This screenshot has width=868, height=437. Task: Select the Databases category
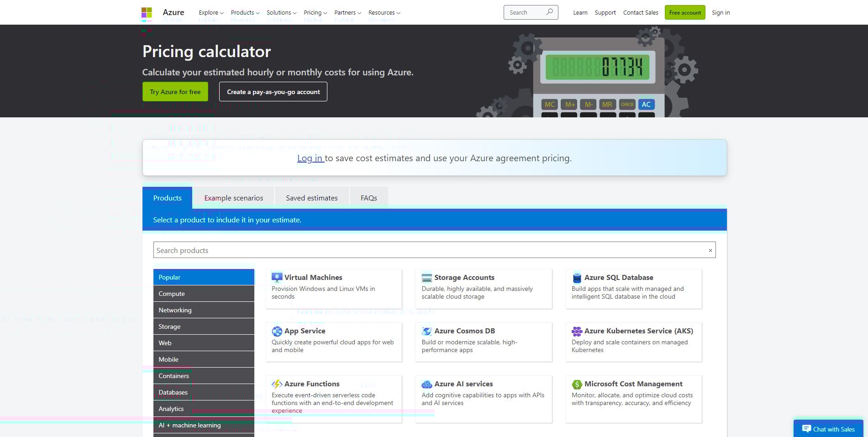point(204,392)
